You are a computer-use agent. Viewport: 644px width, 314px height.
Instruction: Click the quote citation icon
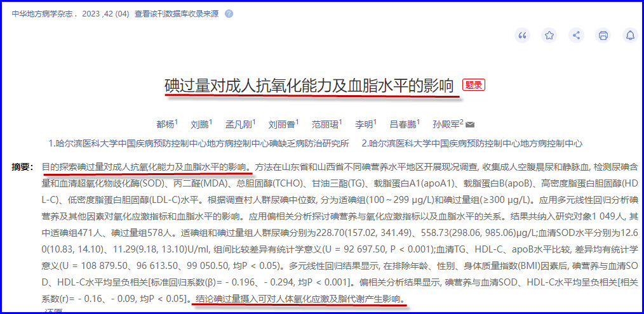coord(522,36)
